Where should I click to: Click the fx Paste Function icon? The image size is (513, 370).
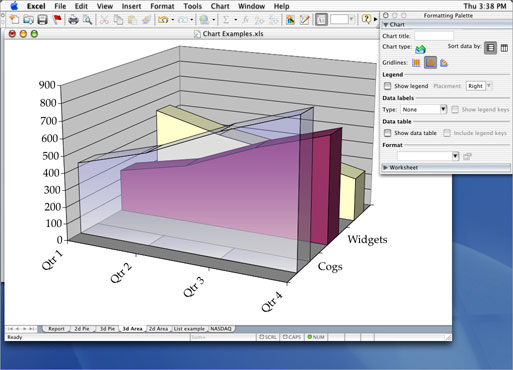click(245, 20)
